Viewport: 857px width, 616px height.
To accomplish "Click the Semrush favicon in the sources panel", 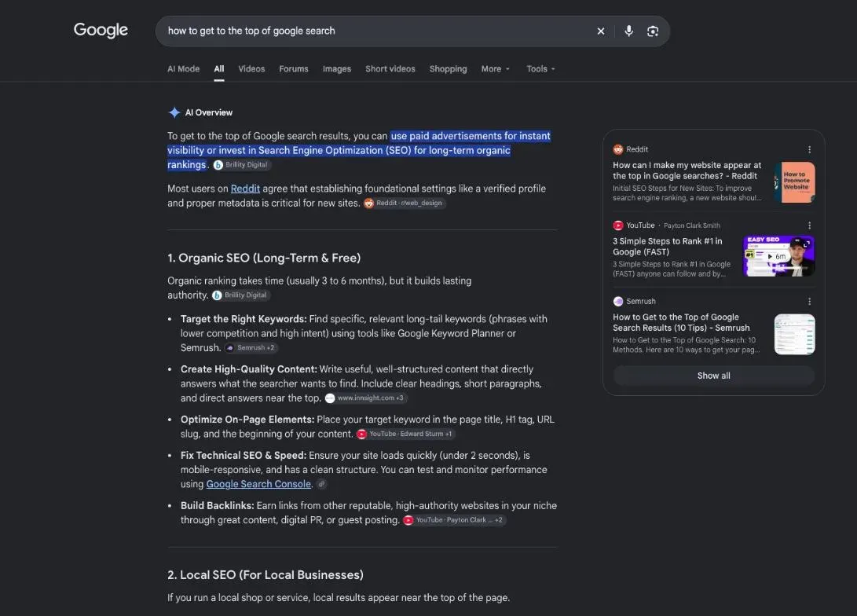I will click(x=618, y=301).
